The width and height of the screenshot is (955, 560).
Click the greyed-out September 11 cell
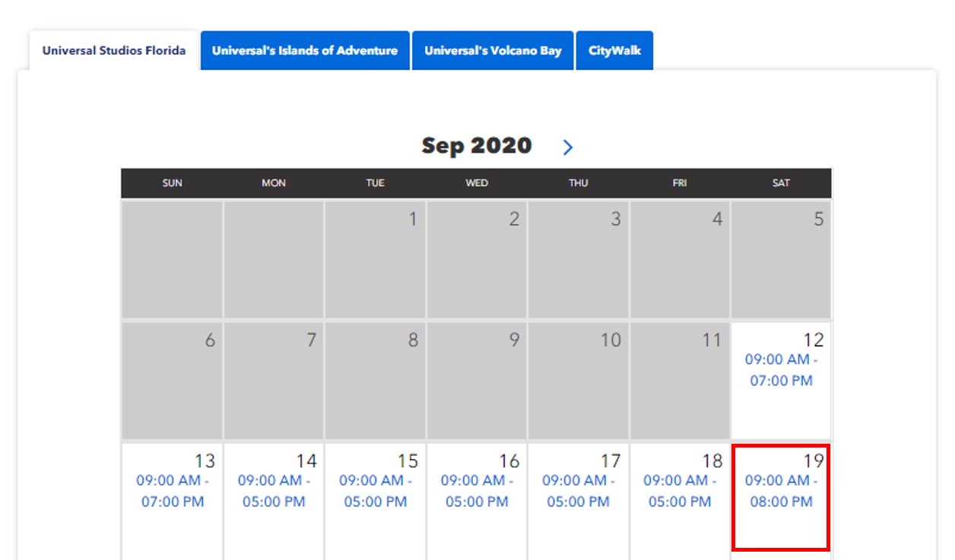click(x=680, y=380)
